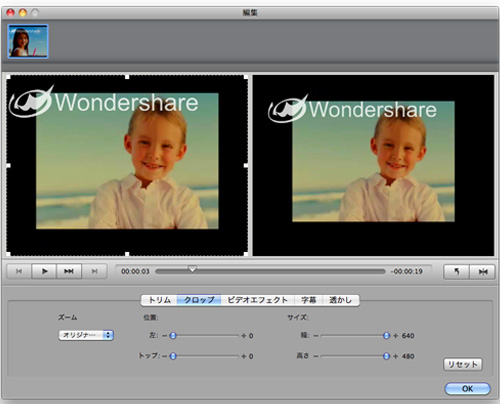Decrease the 幅 width with the minus
500x404 pixels.
click(316, 336)
